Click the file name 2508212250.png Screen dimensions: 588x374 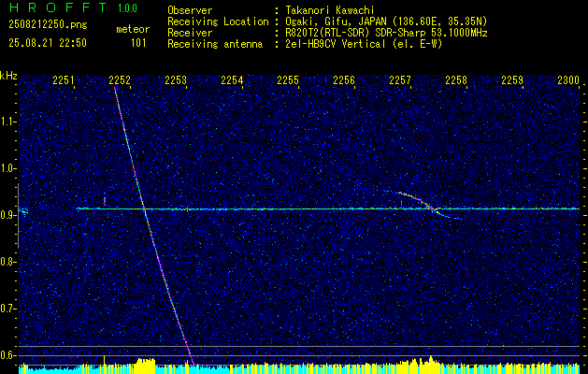pos(48,25)
